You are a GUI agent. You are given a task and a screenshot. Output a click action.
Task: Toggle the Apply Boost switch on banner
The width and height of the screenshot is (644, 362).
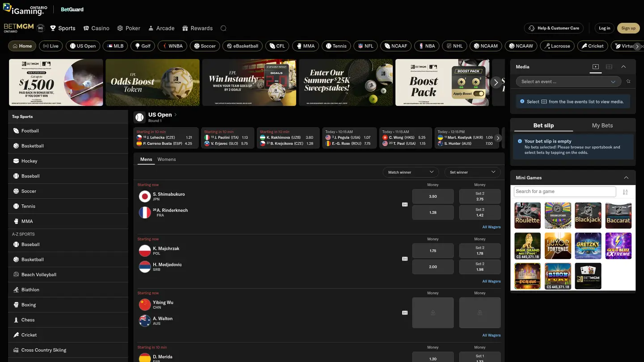[479, 94]
